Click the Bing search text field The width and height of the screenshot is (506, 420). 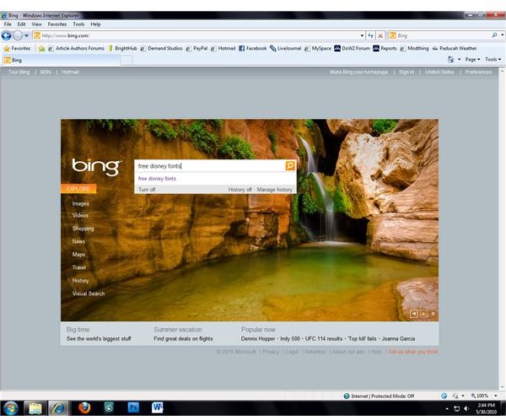point(210,166)
